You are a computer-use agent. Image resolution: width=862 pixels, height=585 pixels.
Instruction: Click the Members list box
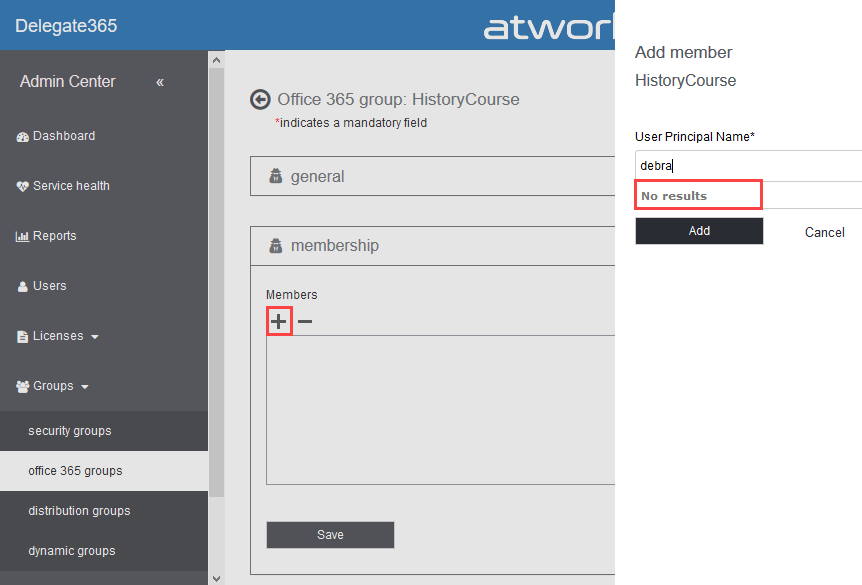pos(440,410)
